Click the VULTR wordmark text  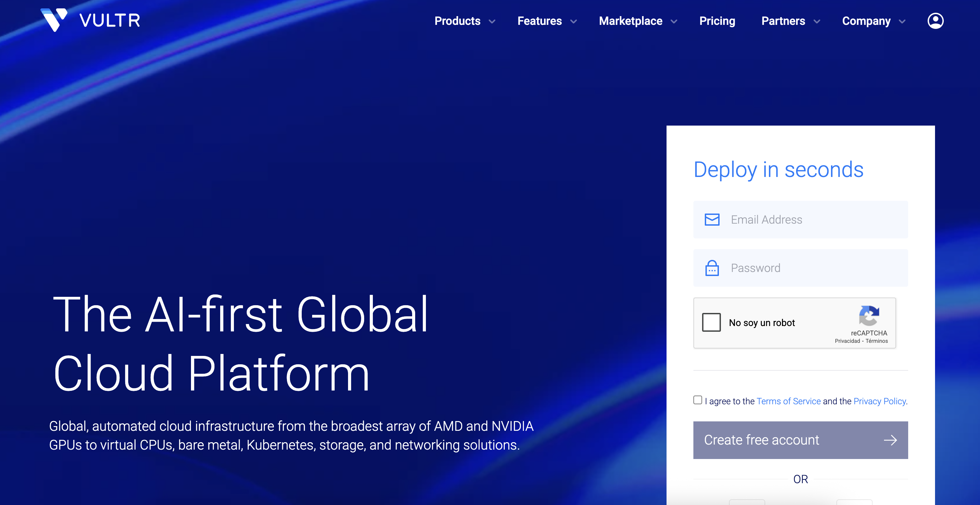point(109,20)
